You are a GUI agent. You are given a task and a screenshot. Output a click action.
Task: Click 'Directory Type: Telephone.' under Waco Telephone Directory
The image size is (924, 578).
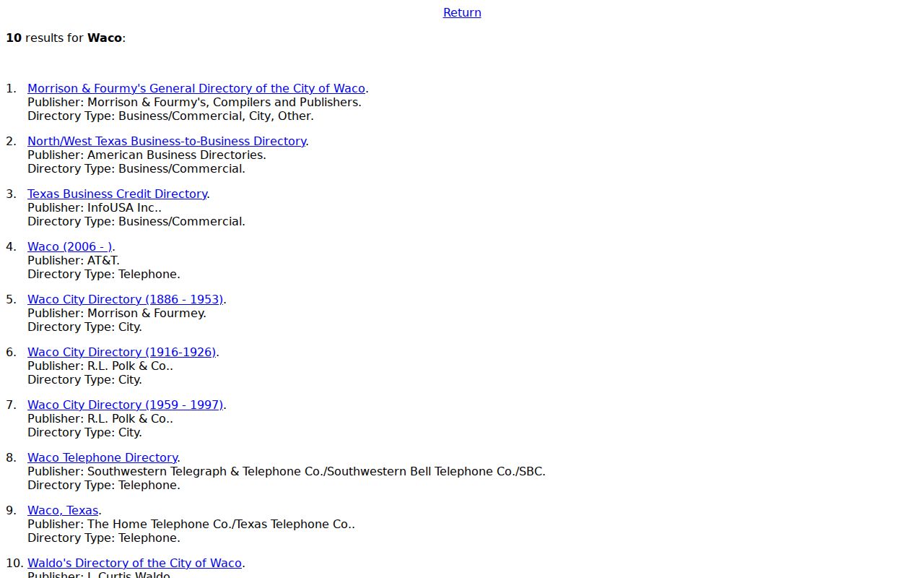(104, 485)
